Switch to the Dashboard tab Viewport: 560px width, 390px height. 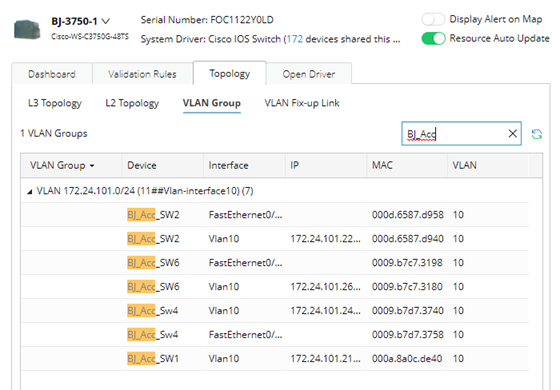click(x=52, y=74)
